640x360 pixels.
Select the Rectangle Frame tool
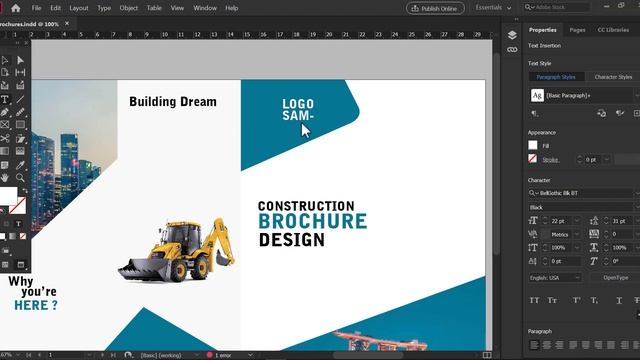[5, 124]
